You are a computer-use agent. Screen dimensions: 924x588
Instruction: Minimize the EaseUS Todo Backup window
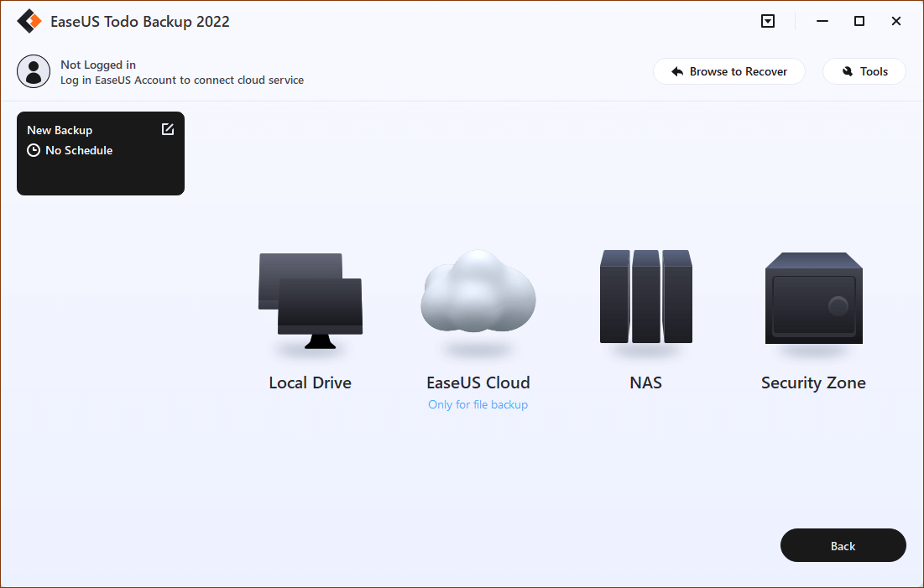(x=822, y=22)
